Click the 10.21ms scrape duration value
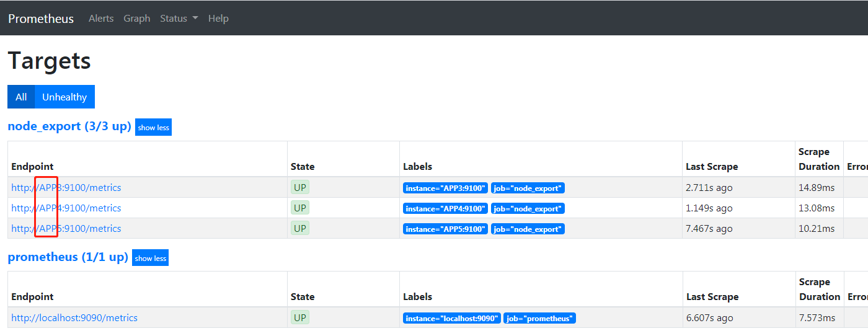Screen dimensions: 868x336 [x=817, y=228]
